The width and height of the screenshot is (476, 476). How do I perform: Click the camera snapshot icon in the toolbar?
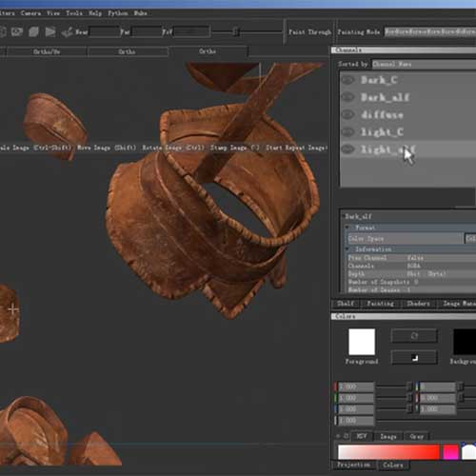tap(17, 31)
